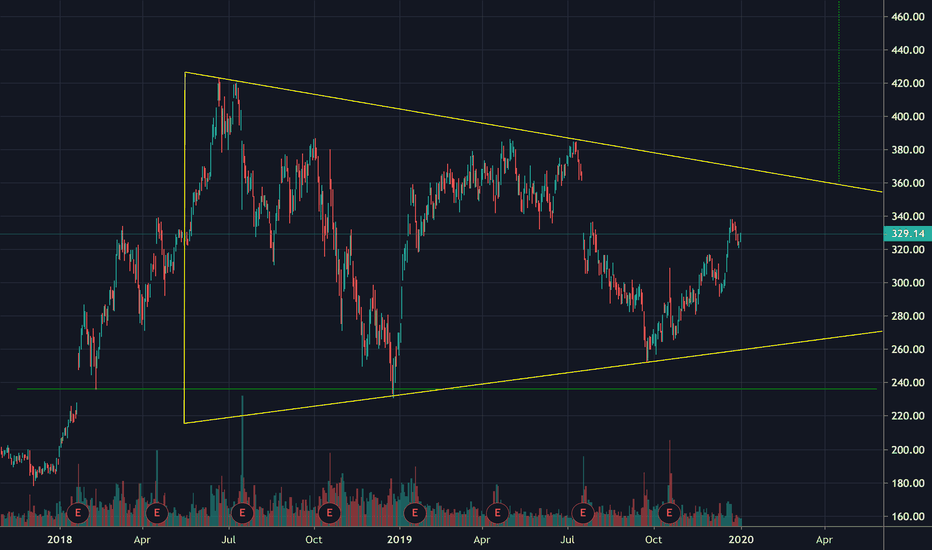Viewport: 932px width, 550px height.
Task: Click the 180.00 price axis label
Action: [908, 483]
